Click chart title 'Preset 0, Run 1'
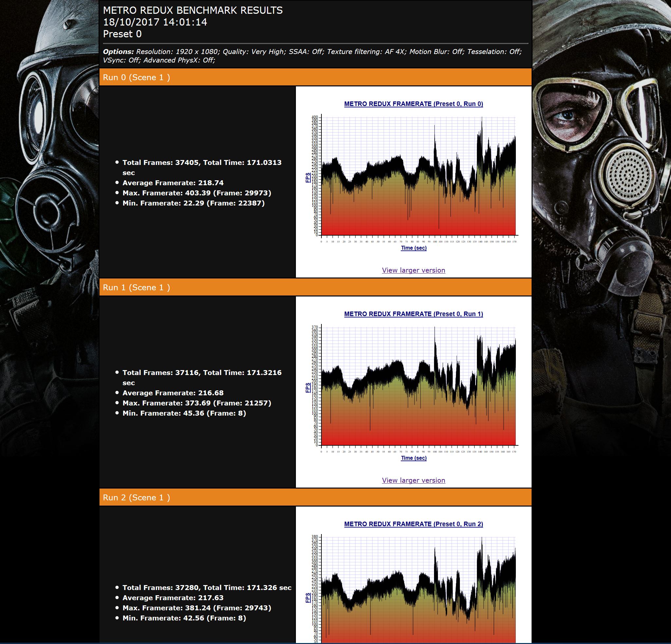Image resolution: width=671 pixels, height=644 pixels. pos(413,314)
